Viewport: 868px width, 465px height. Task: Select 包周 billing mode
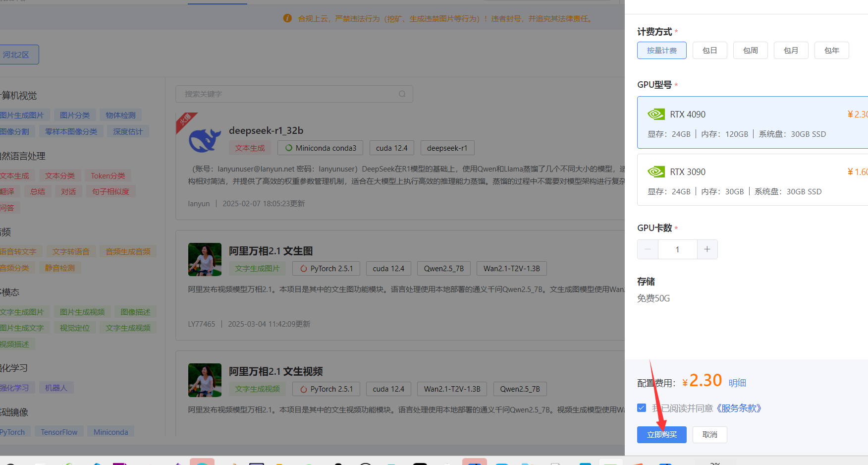click(751, 51)
